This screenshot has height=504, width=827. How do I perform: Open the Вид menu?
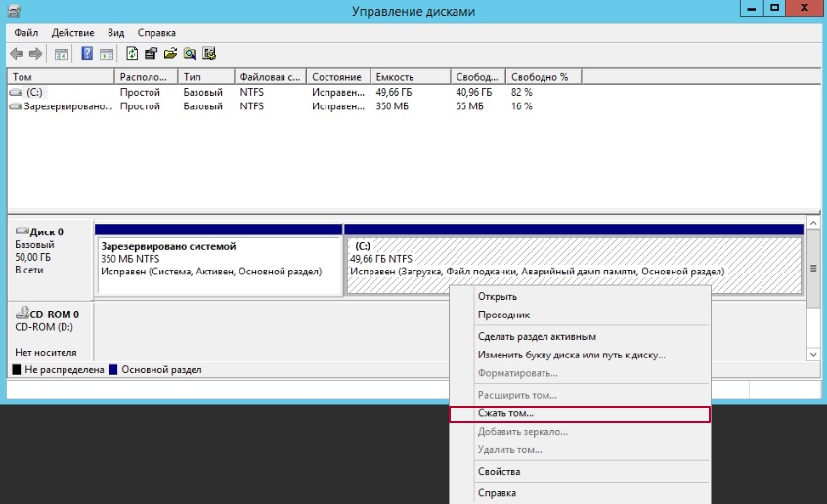pyautogui.click(x=115, y=32)
